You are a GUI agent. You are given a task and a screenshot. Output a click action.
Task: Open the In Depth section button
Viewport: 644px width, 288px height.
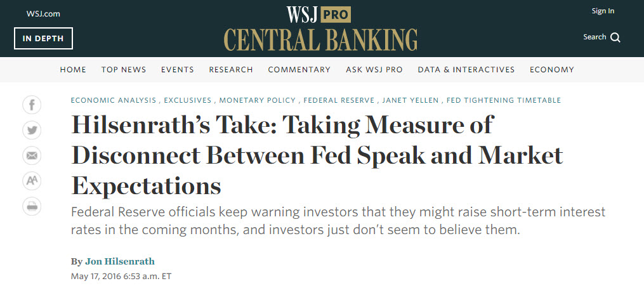click(x=43, y=38)
